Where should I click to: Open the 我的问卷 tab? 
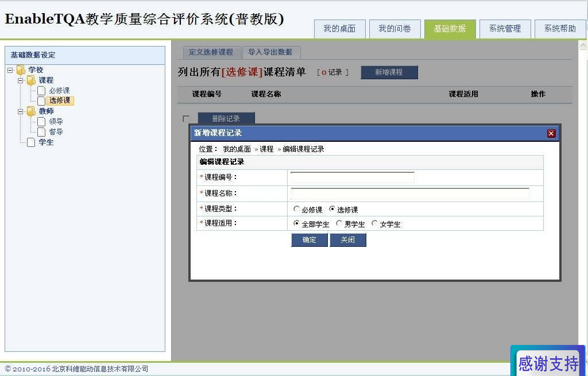click(x=394, y=29)
